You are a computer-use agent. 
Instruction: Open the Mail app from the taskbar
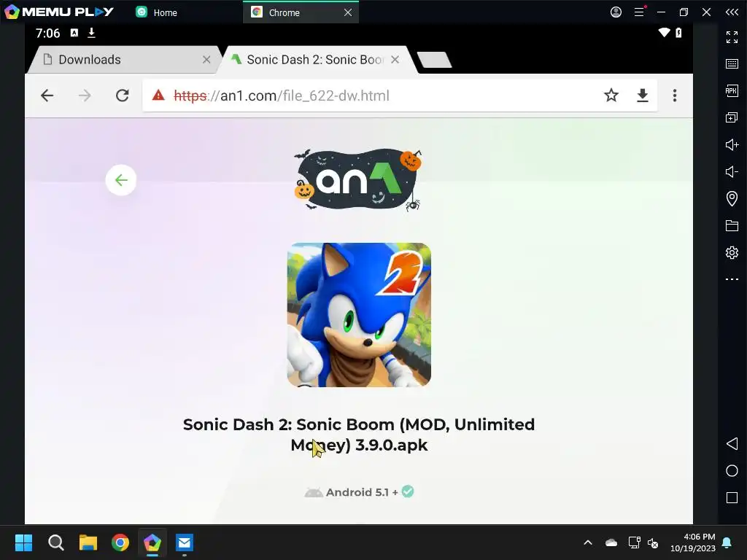[185, 542]
